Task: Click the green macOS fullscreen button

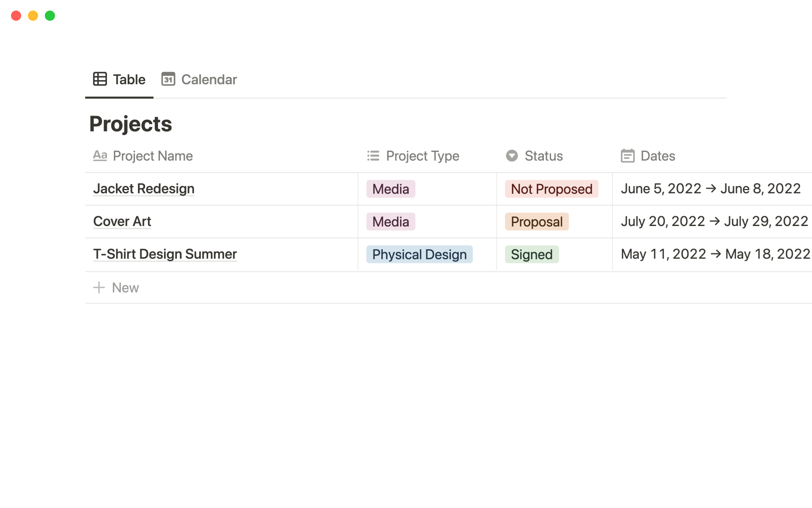Action: [50, 16]
